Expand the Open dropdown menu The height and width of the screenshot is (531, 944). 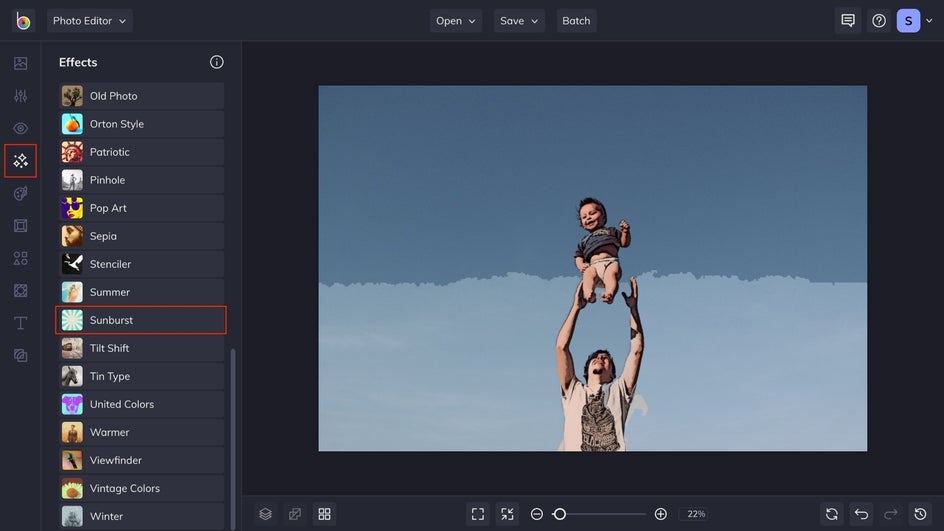pos(455,21)
